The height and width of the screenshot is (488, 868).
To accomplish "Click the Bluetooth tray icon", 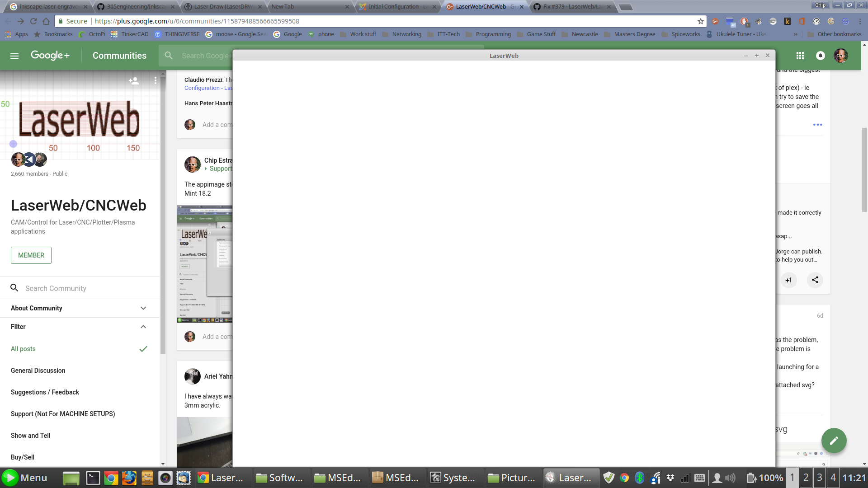I will (640, 478).
